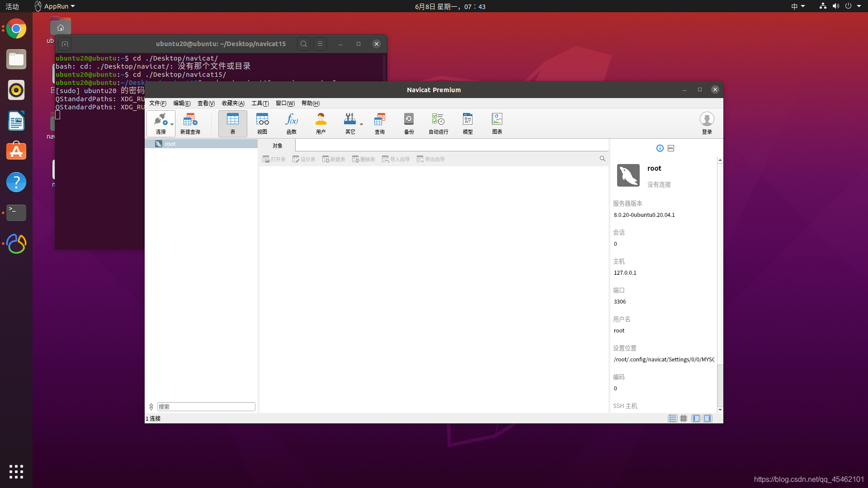Open Automation (自动运行) icon
The height and width of the screenshot is (488, 868).
tap(439, 123)
